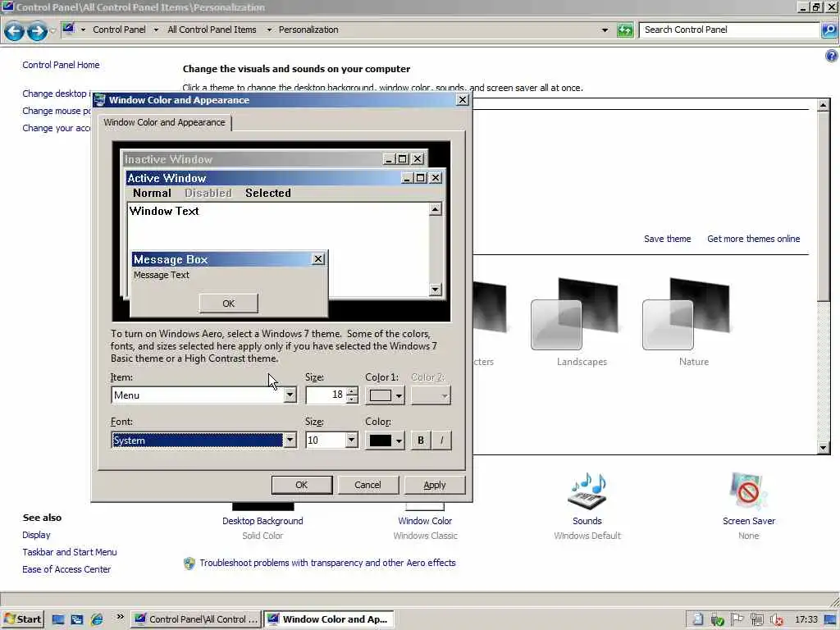
Task: Click the search magnifier icon
Action: (829, 30)
